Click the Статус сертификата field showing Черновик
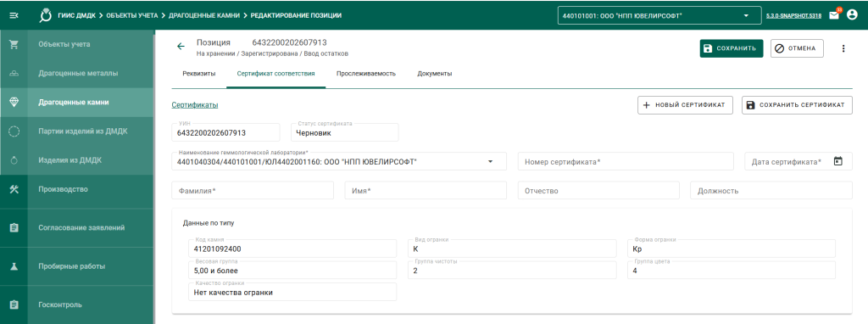 345,132
